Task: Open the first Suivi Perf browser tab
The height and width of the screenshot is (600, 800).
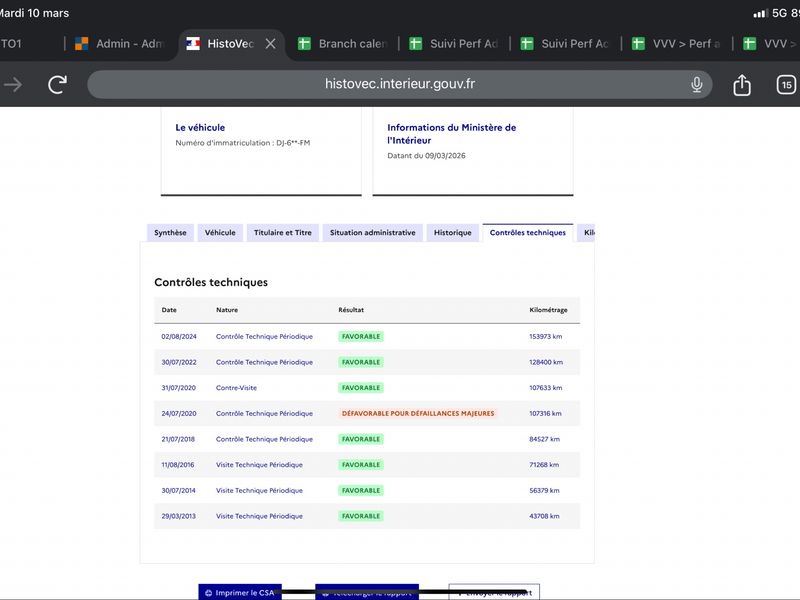Action: [454, 44]
